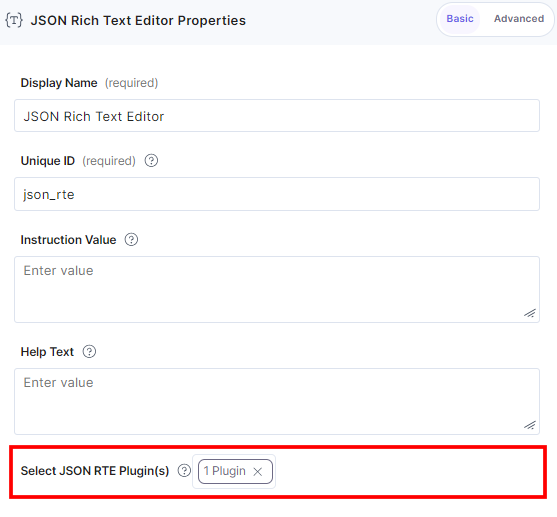The image size is (557, 517).
Task: Click the Instruction Value label
Action: pos(68,240)
